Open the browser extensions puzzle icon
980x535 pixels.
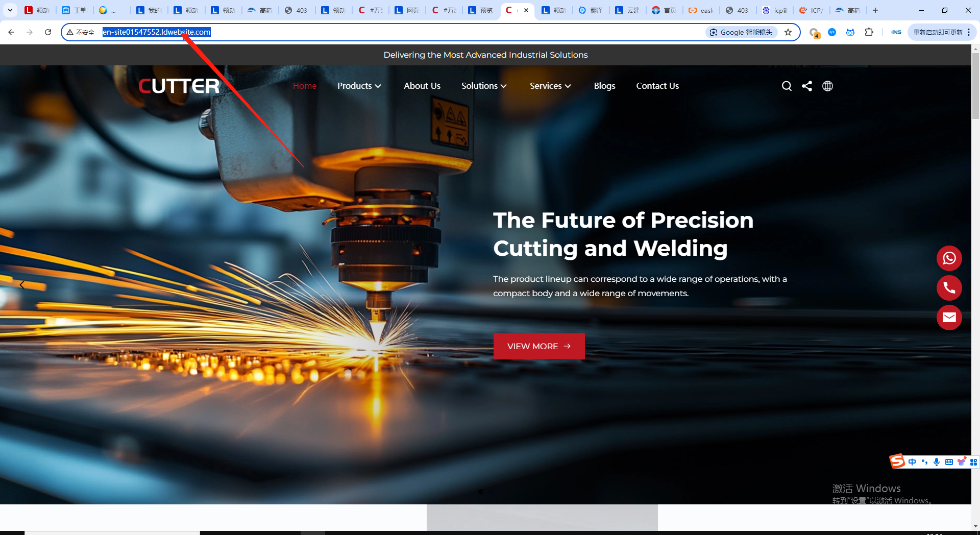(x=869, y=32)
